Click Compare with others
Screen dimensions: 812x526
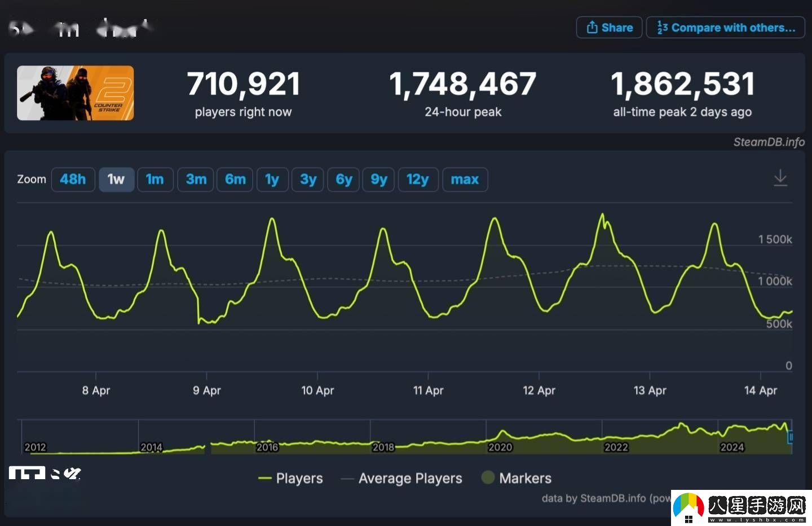725,27
